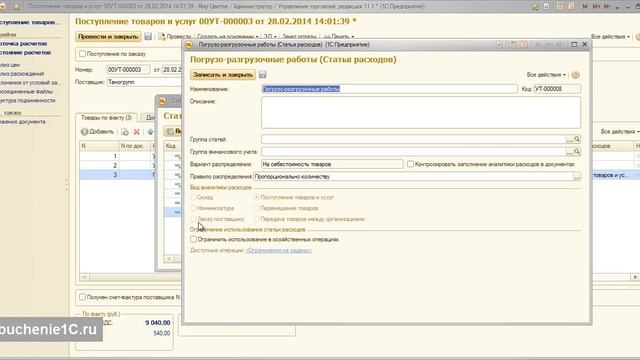640x360 pixels.
Task: Open the 'Печать' dropdown in document toolbar
Action: click(x=339, y=37)
